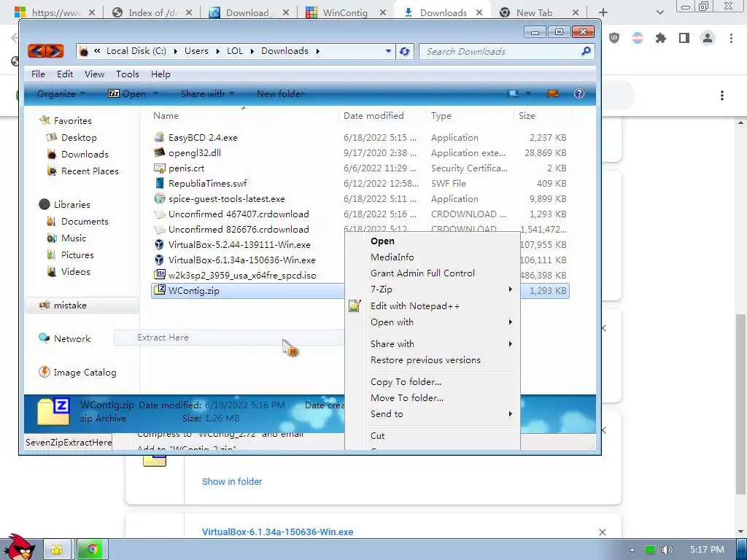Click the Chrome extensions puzzle icon

tap(661, 38)
